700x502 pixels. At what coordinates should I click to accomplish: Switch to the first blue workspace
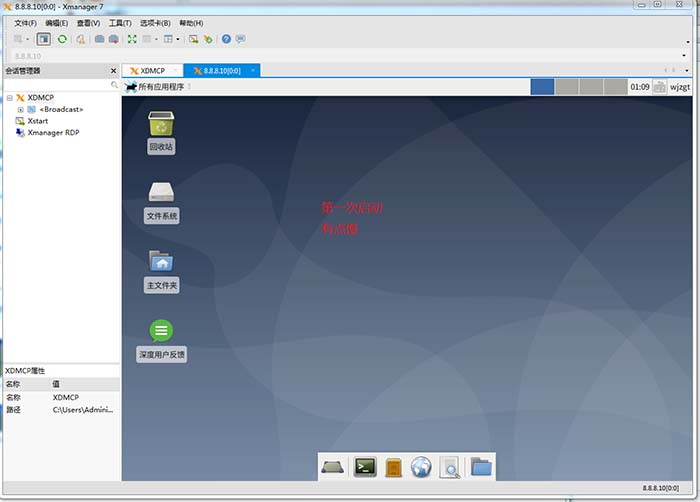tap(542, 87)
